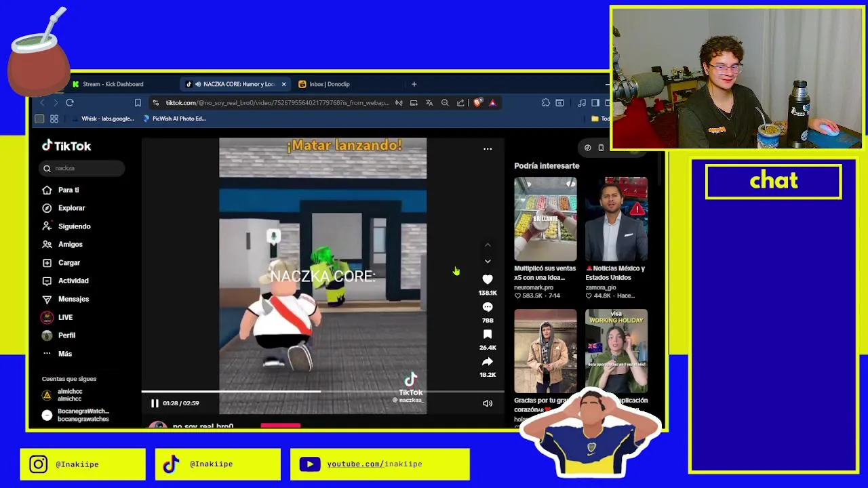
Task: Click the zoom magnifier icon in address bar
Action: click(x=445, y=102)
